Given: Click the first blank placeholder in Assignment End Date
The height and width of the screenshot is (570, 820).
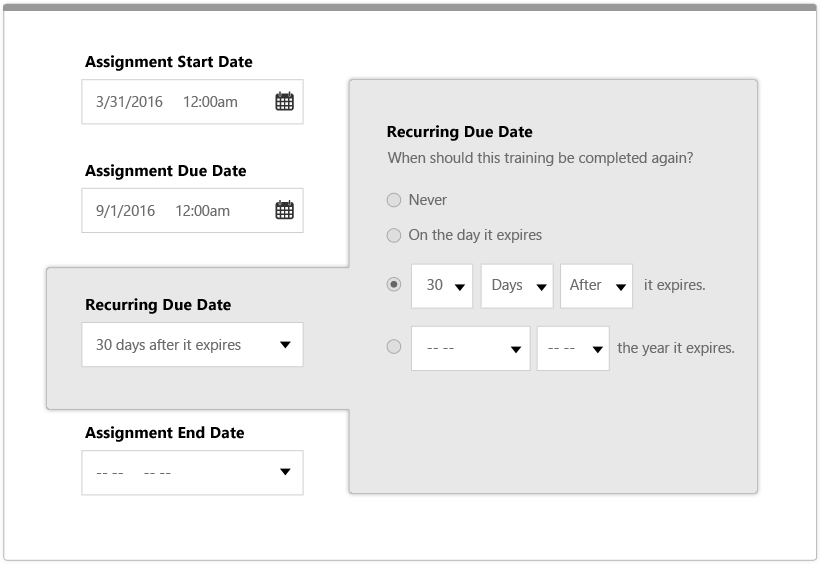Looking at the screenshot, I should (x=110, y=473).
